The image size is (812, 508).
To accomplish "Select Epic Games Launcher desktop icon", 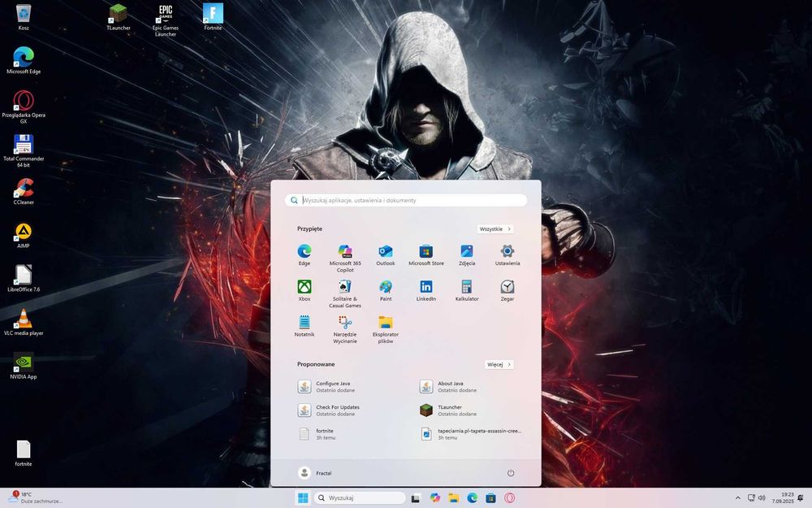I will pyautogui.click(x=165, y=20).
